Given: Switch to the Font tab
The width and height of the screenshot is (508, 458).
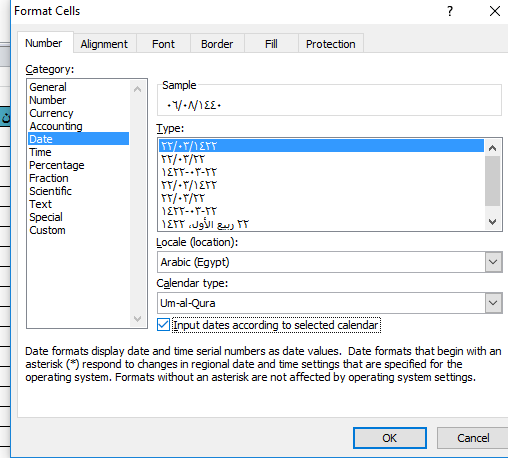Looking at the screenshot, I should 163,44.
